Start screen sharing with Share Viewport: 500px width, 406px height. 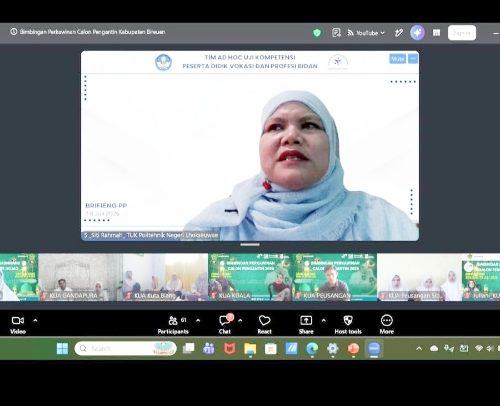(x=306, y=325)
